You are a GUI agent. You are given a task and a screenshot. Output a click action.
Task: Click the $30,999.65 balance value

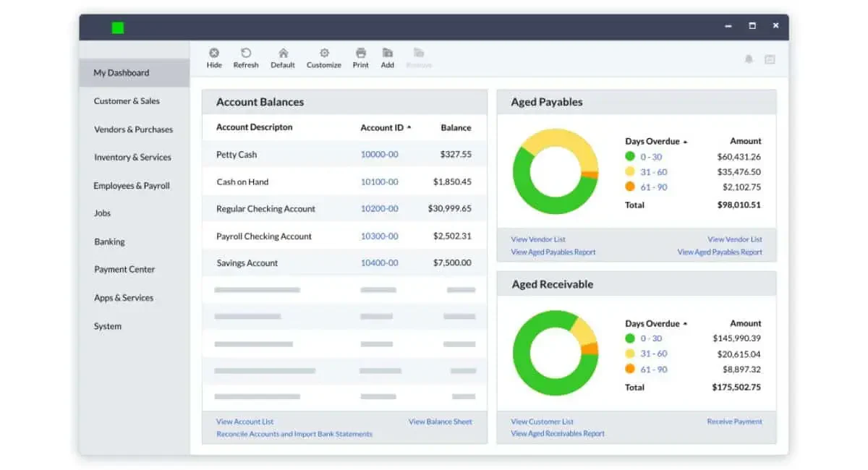click(450, 208)
